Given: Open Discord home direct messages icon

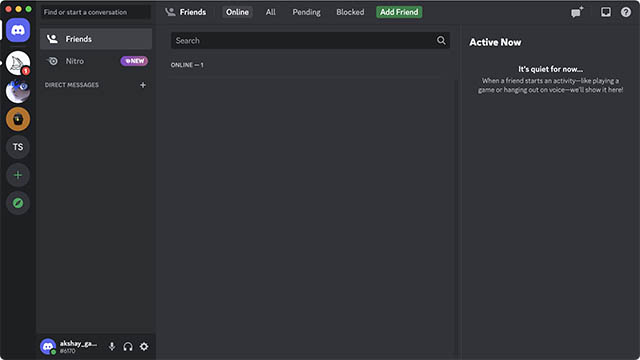Looking at the screenshot, I should (18, 30).
